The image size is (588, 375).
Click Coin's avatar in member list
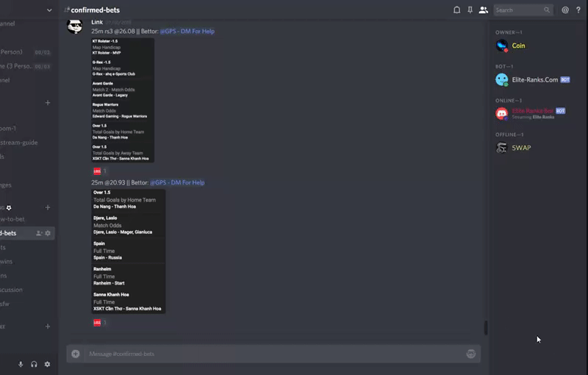[x=502, y=46]
